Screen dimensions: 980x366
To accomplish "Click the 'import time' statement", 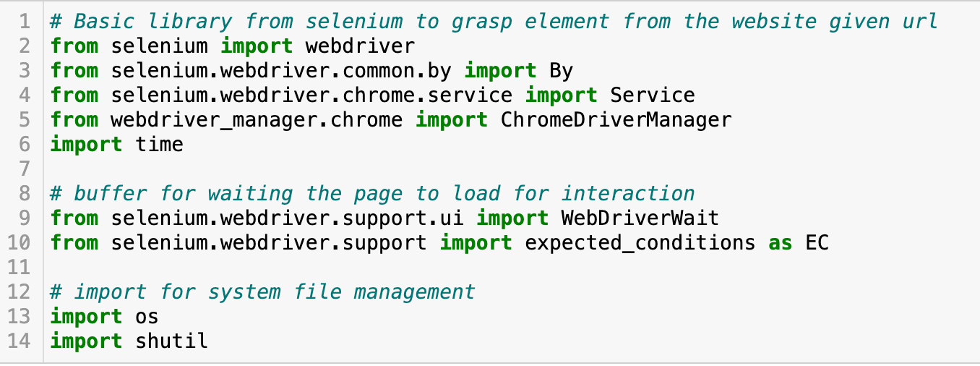I will 116,145.
